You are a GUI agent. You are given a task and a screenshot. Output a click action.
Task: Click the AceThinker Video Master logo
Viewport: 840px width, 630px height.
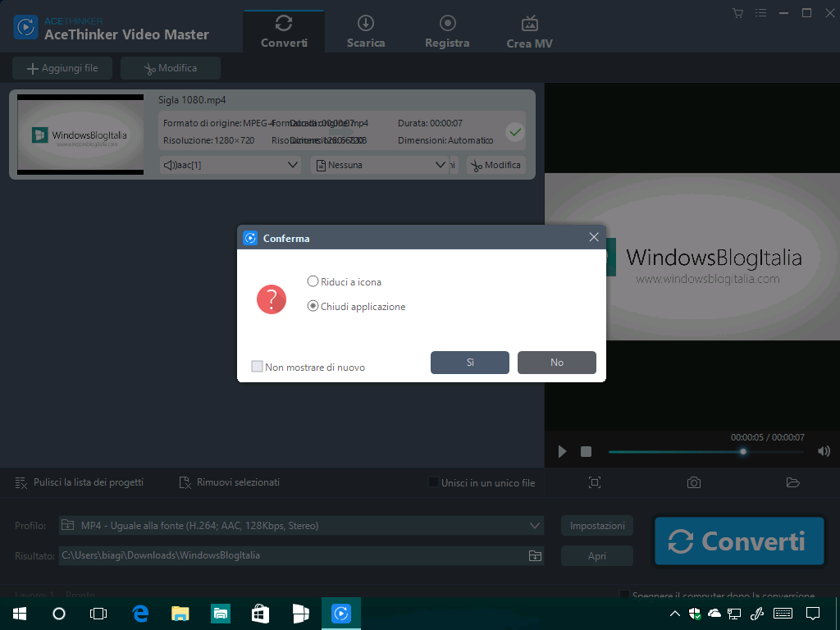pos(25,28)
